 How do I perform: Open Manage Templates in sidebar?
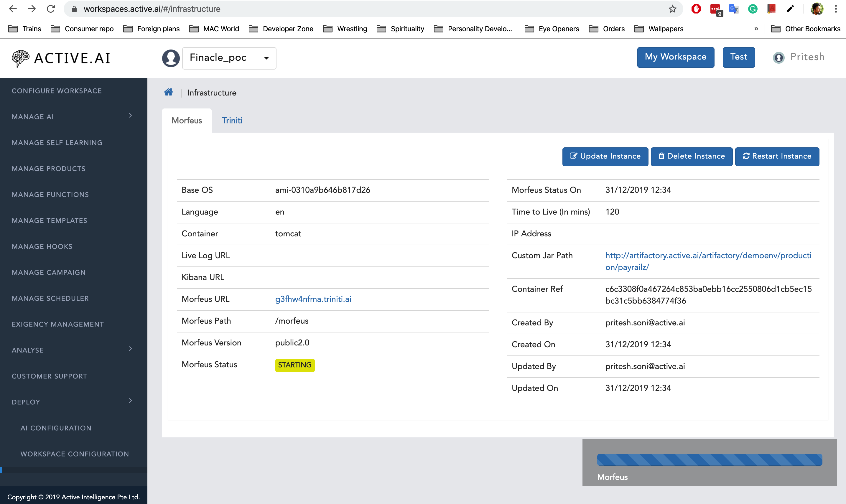click(x=50, y=220)
